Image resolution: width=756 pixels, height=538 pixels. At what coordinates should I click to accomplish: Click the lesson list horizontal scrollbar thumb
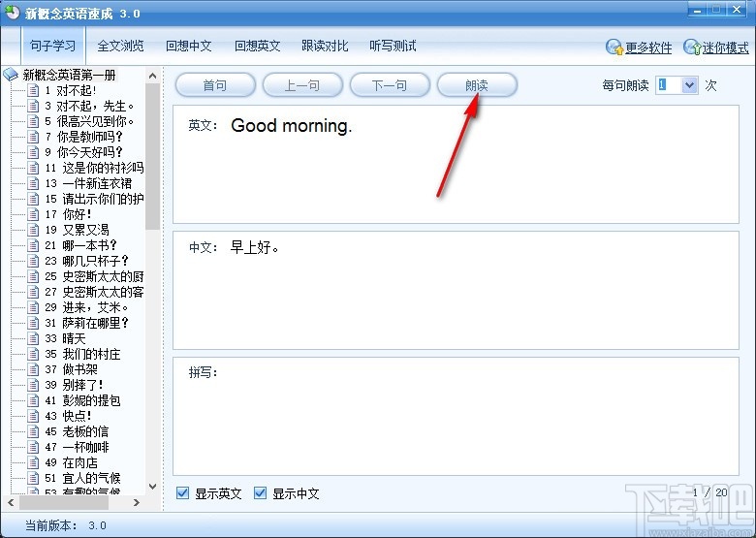[64, 502]
